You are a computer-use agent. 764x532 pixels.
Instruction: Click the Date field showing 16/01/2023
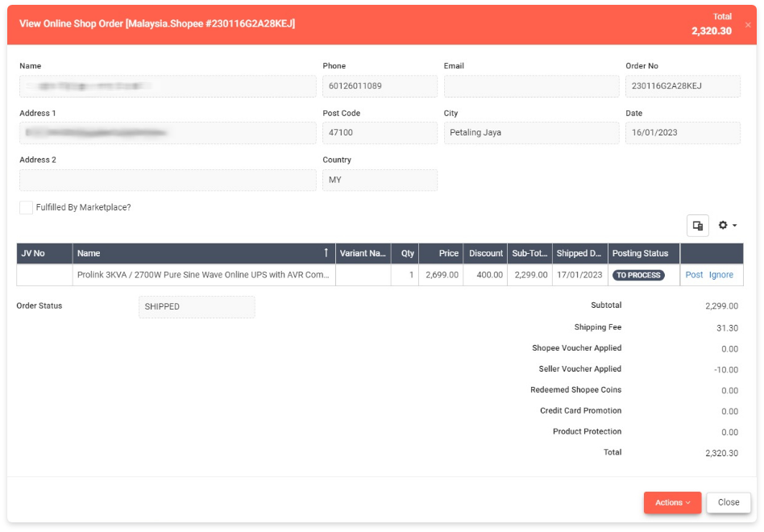(x=682, y=133)
